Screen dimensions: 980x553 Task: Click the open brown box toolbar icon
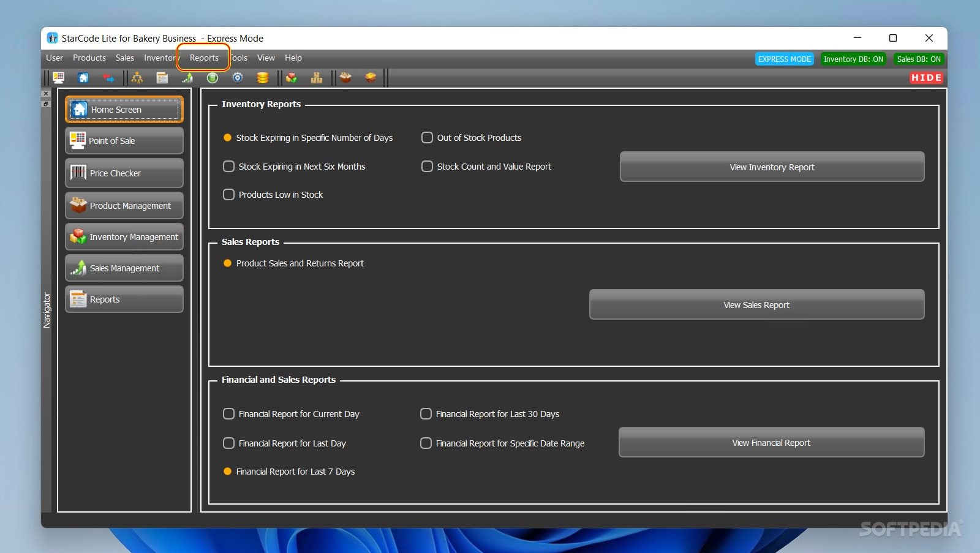(346, 78)
